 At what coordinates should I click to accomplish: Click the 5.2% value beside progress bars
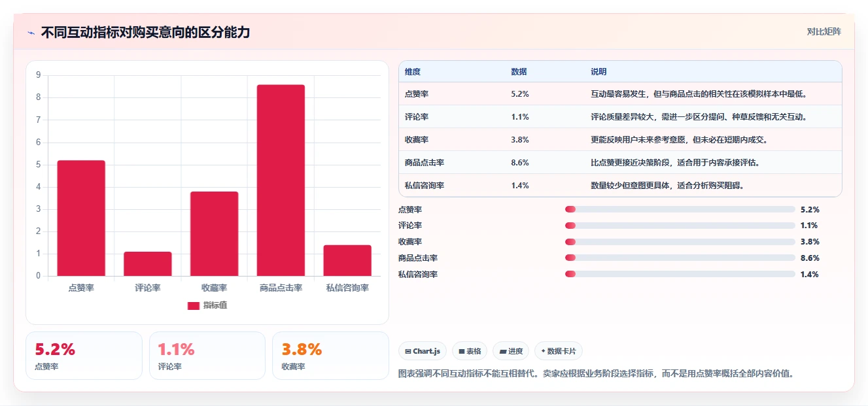[810, 210]
